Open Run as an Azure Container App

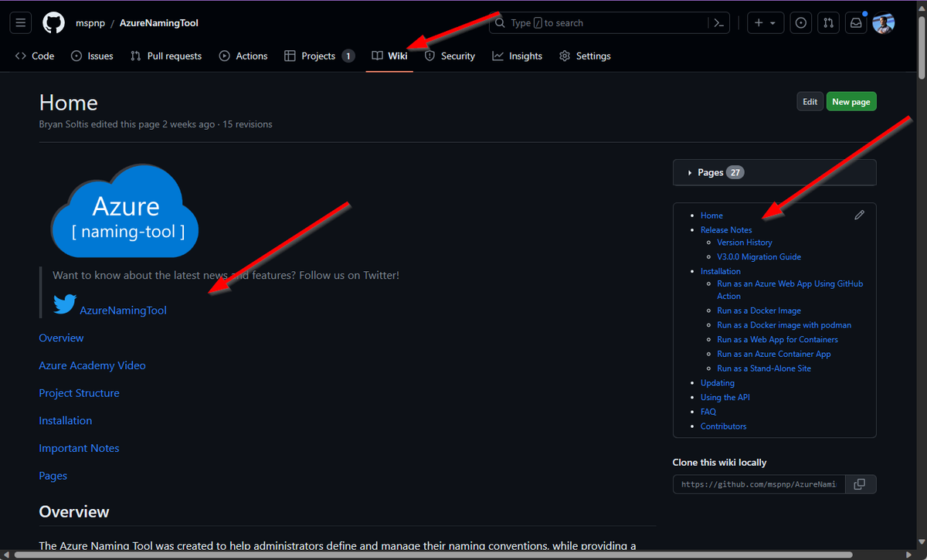(774, 355)
